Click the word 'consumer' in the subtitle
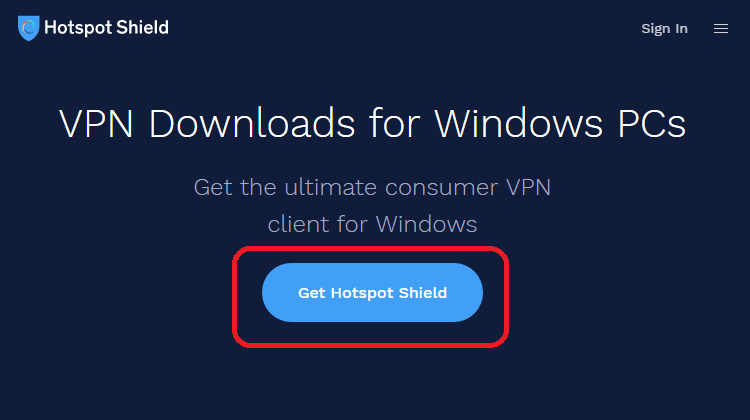Screen dimensions: 750x420 pos(441,188)
